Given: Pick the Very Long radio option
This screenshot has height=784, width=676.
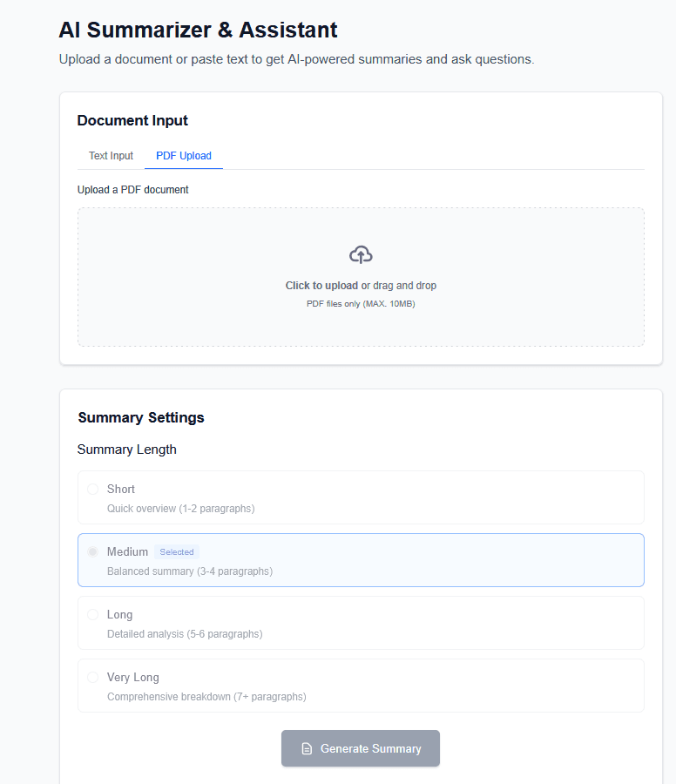Looking at the screenshot, I should [93, 678].
